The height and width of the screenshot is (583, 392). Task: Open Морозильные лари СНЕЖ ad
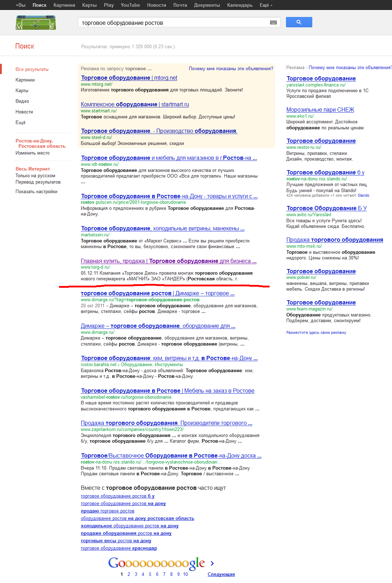320,110
